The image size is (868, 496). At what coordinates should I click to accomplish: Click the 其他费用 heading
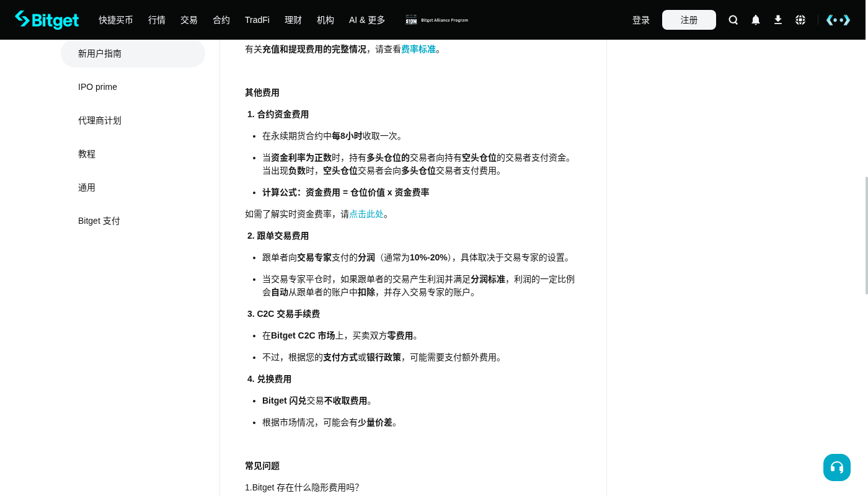pos(262,92)
